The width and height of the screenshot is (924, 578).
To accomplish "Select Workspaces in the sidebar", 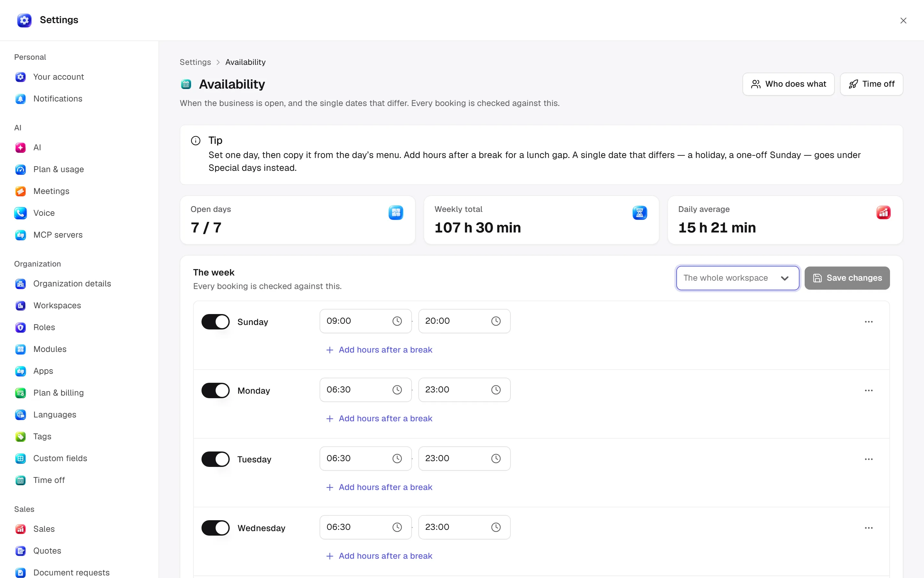I will coord(79,305).
